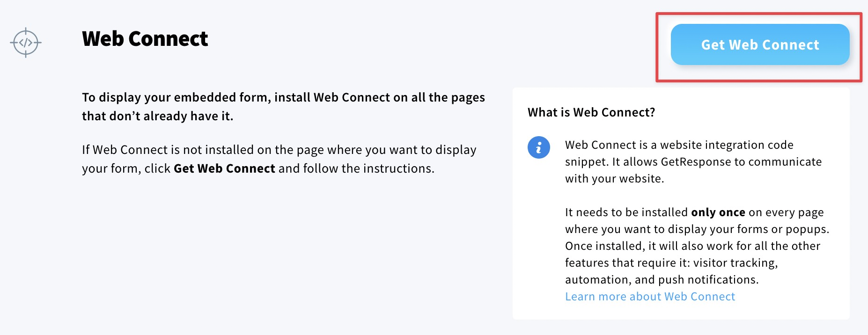Click the Web Connect heading
This screenshot has width=868, height=335.
[145, 39]
